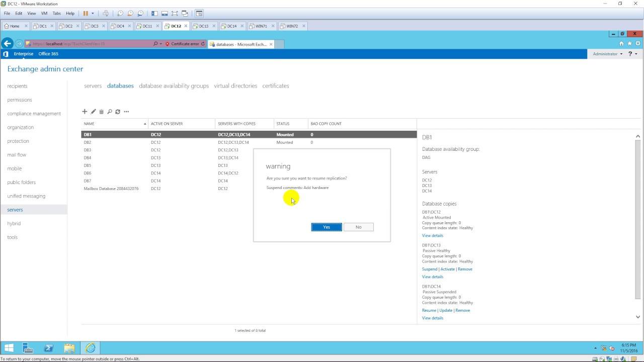Open the virtual directories tab
This screenshot has height=362, width=644.
point(235,86)
